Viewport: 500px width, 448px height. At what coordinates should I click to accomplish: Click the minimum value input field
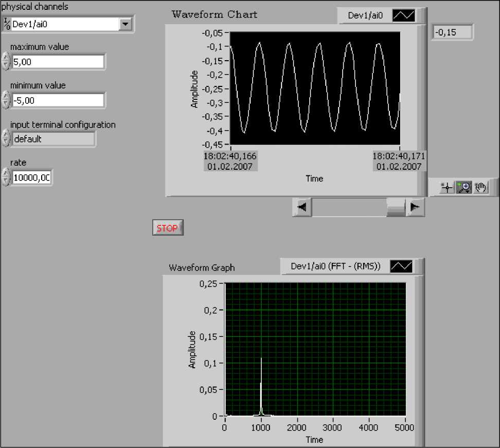pyautogui.click(x=58, y=100)
